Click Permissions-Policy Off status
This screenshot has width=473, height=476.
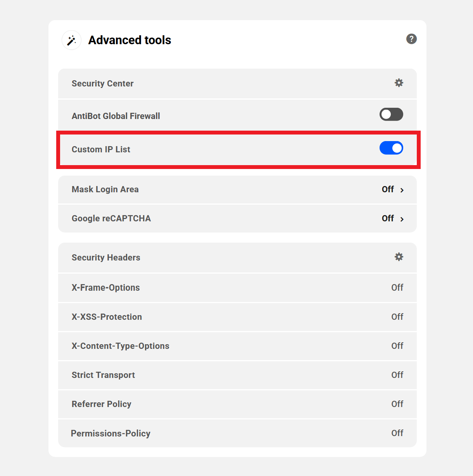[397, 433]
